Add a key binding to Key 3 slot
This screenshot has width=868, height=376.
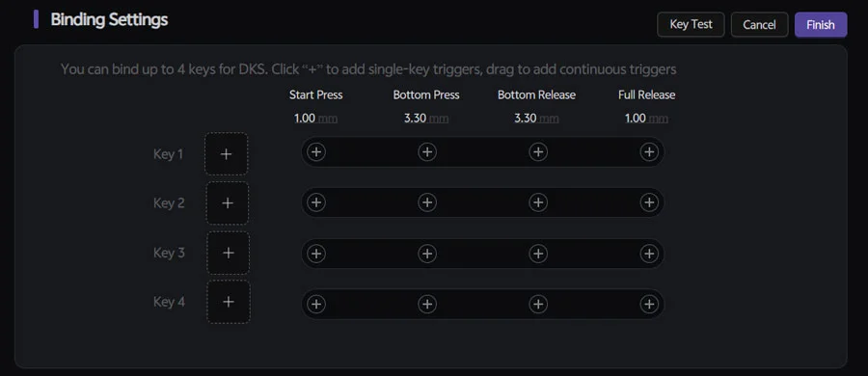coord(228,253)
